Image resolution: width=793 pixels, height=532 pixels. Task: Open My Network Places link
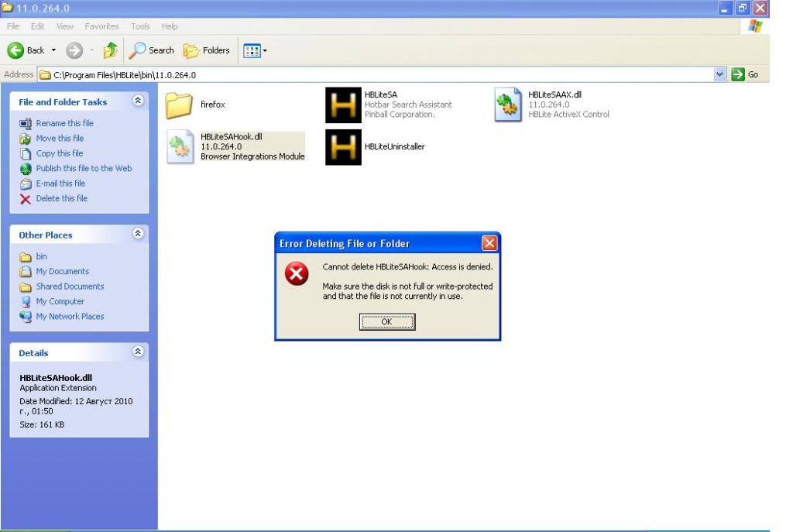(x=70, y=317)
